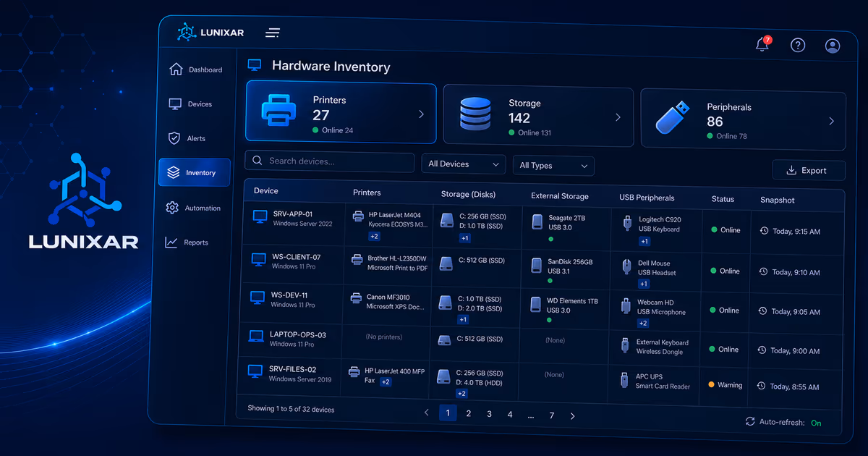Viewport: 868px width, 456px height.
Task: Open the notifications bell icon
Action: pyautogui.click(x=762, y=45)
